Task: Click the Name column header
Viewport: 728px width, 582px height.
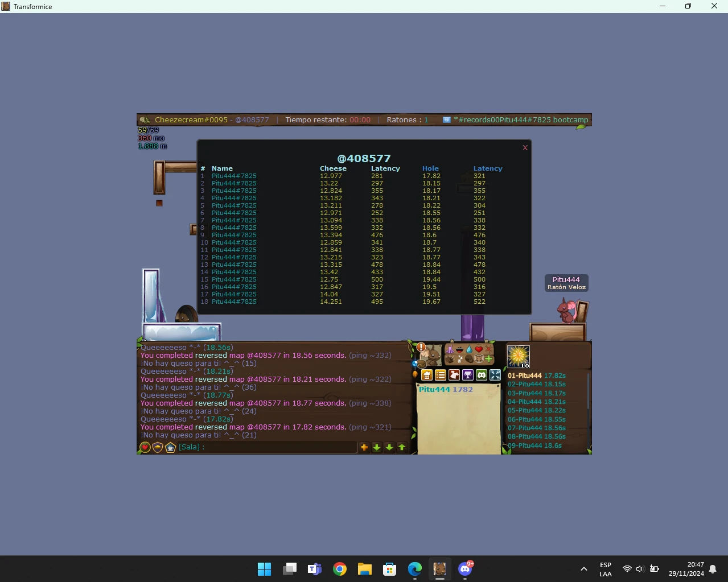Action: point(222,168)
